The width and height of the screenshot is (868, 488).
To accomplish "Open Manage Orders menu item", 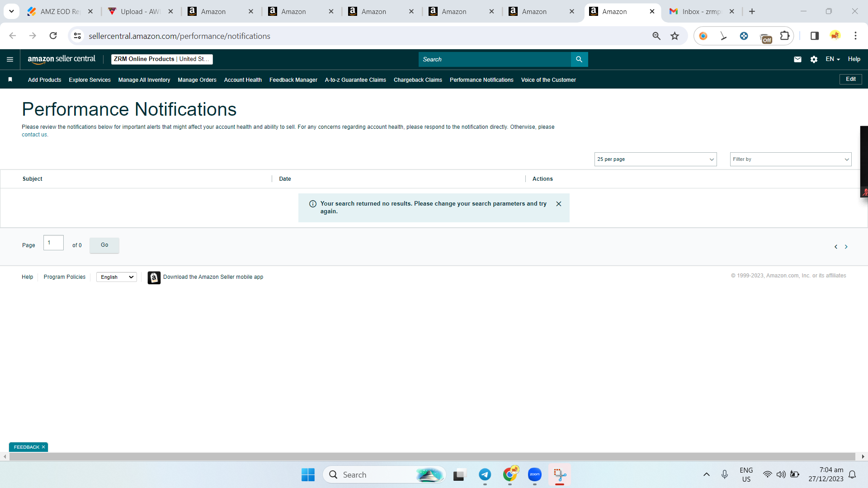I will coord(197,80).
